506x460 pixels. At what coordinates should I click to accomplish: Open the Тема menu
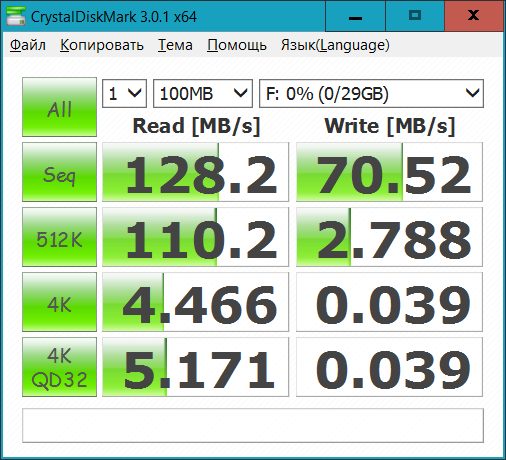[x=175, y=45]
